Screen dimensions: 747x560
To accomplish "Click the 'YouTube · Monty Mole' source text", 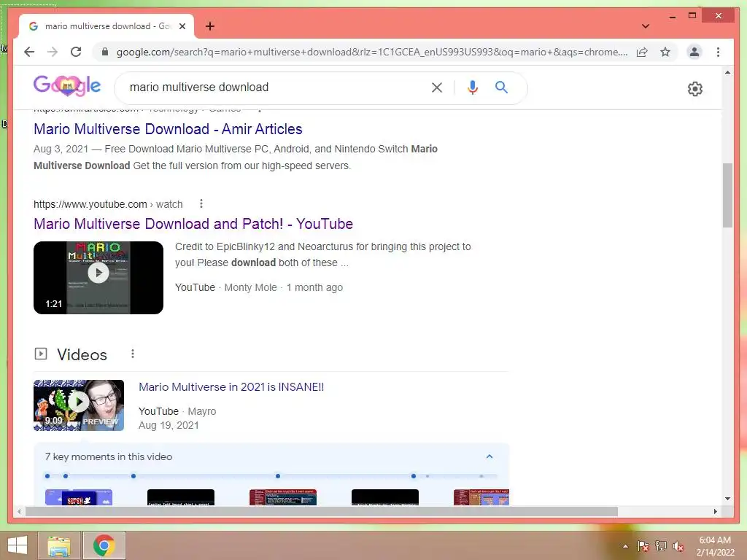I will (x=226, y=287).
